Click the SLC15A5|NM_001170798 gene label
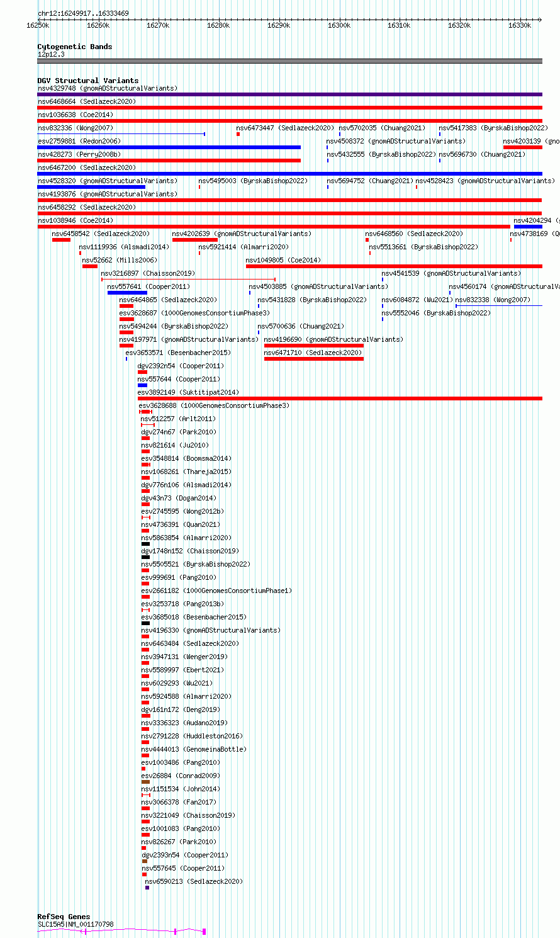 [76, 924]
